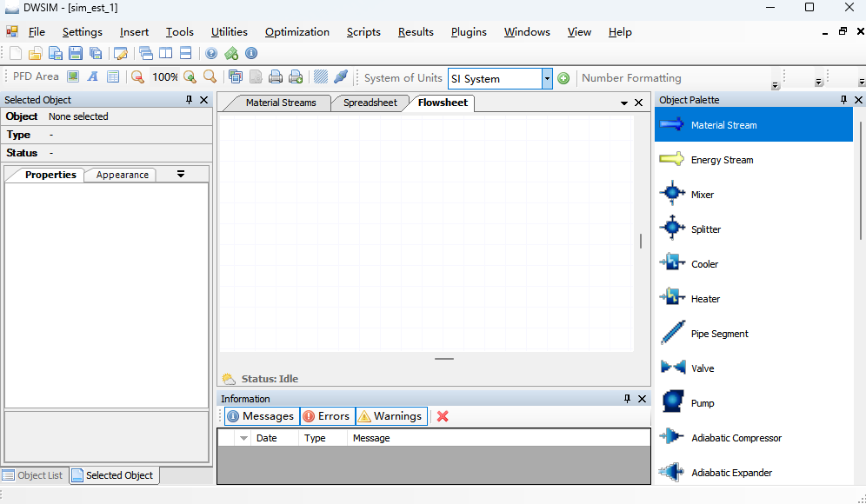Expand the flowsheet tab list dropdown arrow

tap(624, 103)
